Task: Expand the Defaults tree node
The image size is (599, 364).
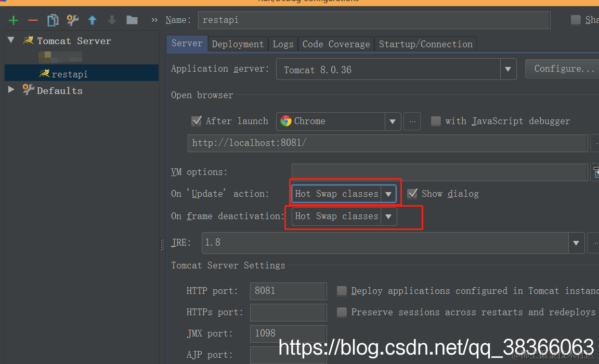Action: [11, 89]
